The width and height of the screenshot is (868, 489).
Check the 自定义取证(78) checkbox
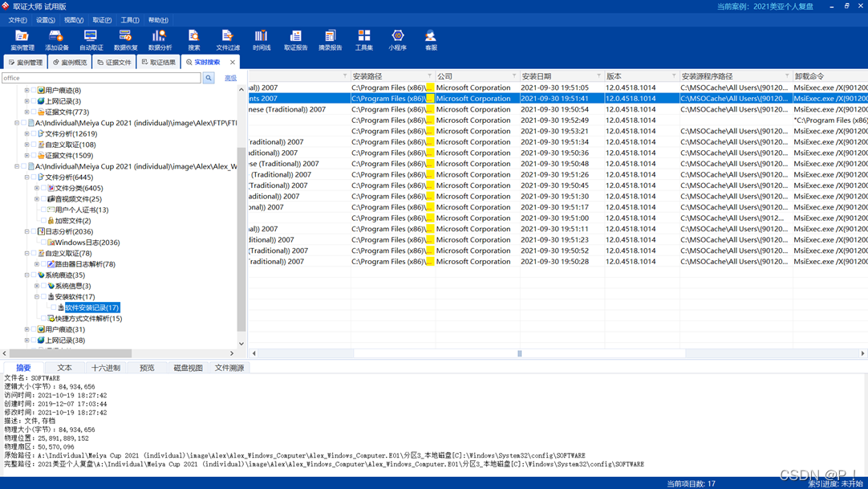point(34,253)
